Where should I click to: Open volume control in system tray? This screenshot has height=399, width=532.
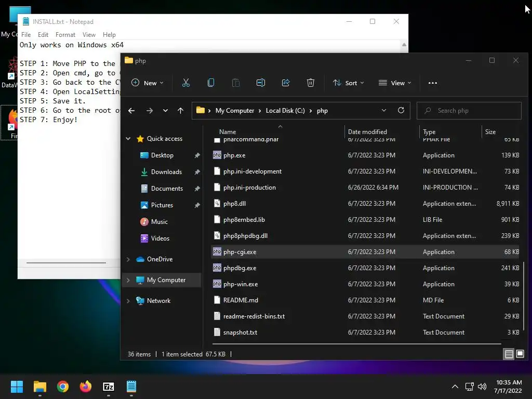482,387
